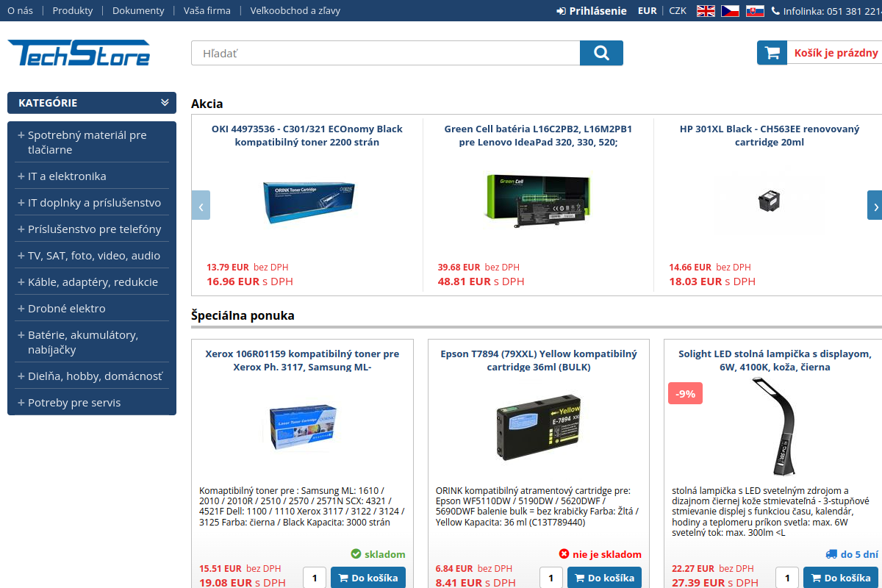Click the Solight black lamp image
The width and height of the screenshot is (882, 588).
click(x=773, y=426)
